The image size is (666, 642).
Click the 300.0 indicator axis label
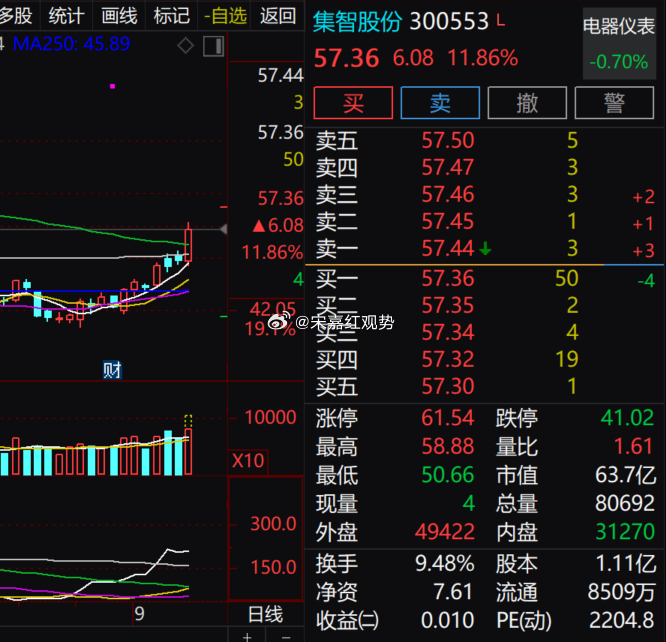point(273,523)
